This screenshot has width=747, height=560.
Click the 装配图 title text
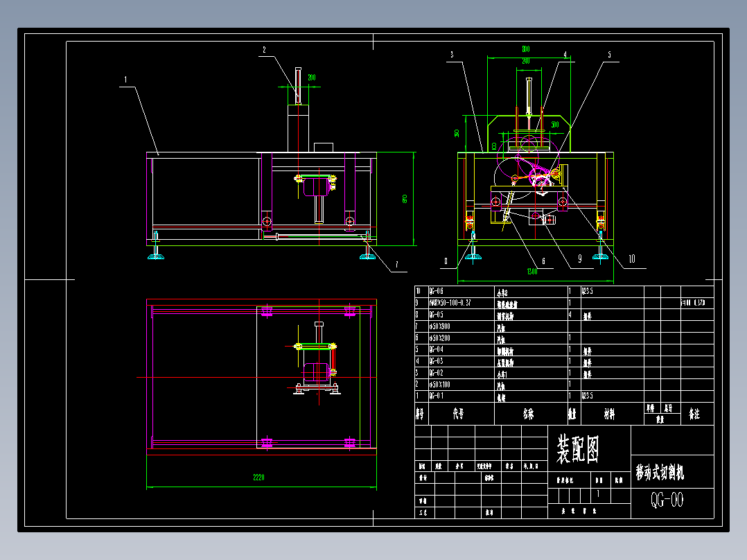coord(577,449)
